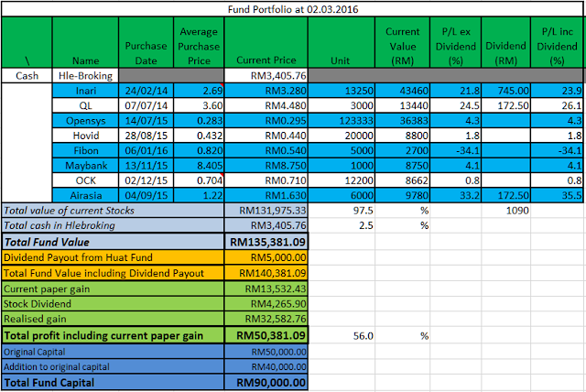Select the Total value of current Stocks label
This screenshot has height=392, width=586.
pos(113,211)
